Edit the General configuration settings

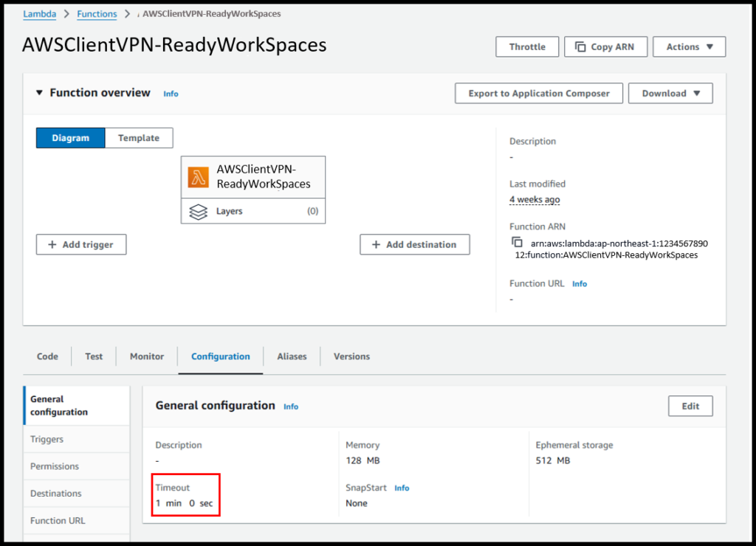pos(690,407)
